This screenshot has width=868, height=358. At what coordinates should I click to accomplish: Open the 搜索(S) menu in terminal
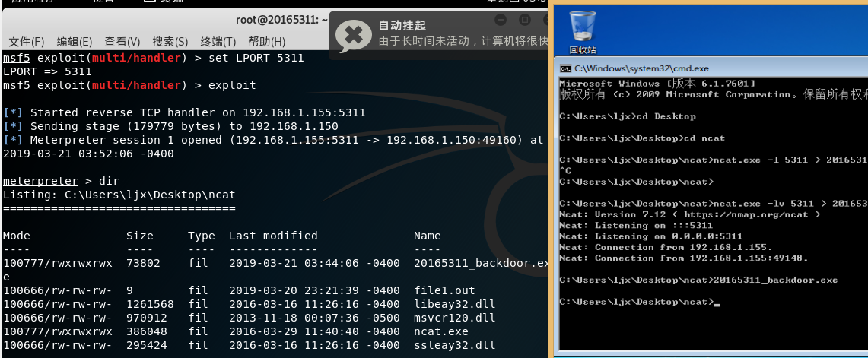pos(170,42)
